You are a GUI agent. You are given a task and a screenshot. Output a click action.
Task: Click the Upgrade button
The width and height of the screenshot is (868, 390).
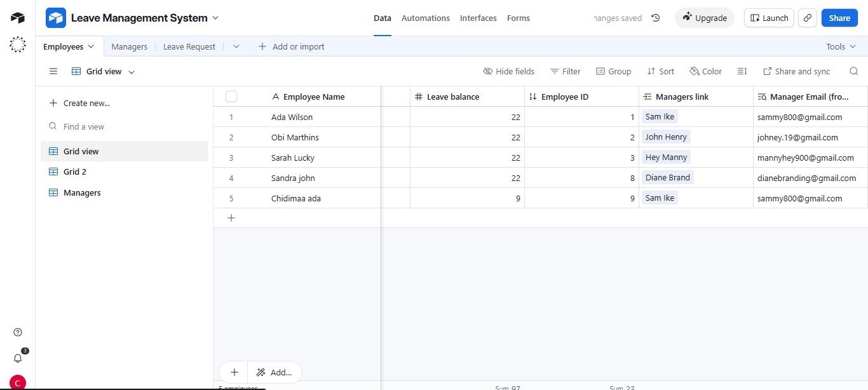click(x=704, y=18)
